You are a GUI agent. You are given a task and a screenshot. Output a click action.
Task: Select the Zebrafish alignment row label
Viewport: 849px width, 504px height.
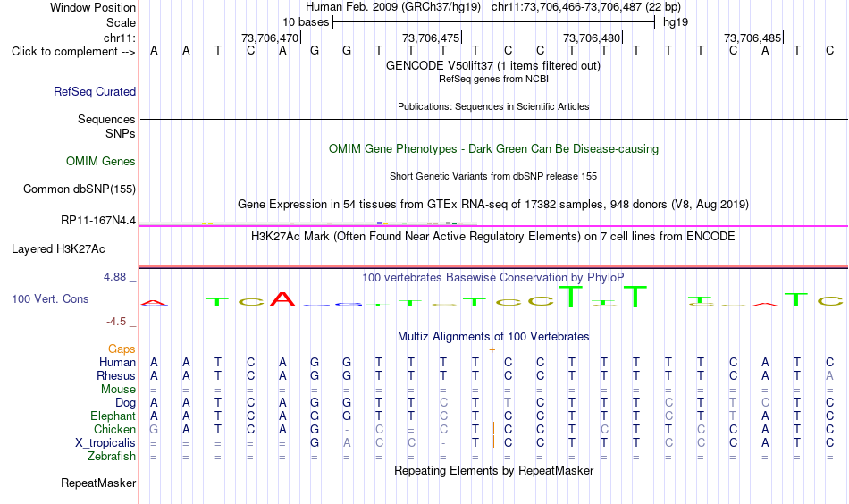(112, 457)
